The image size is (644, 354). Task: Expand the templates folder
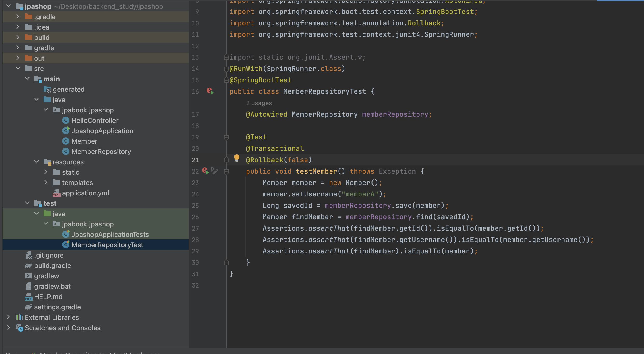click(x=46, y=182)
